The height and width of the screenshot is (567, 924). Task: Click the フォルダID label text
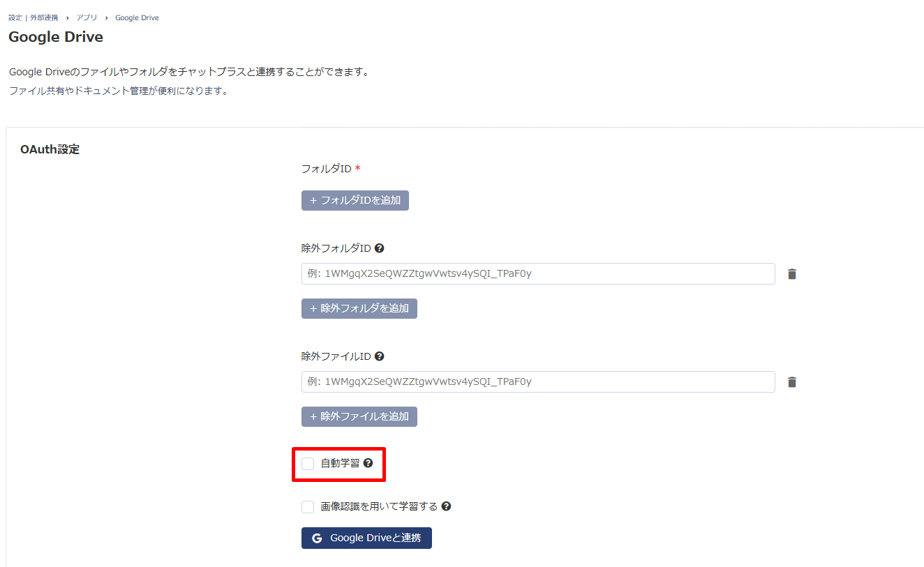(x=327, y=169)
